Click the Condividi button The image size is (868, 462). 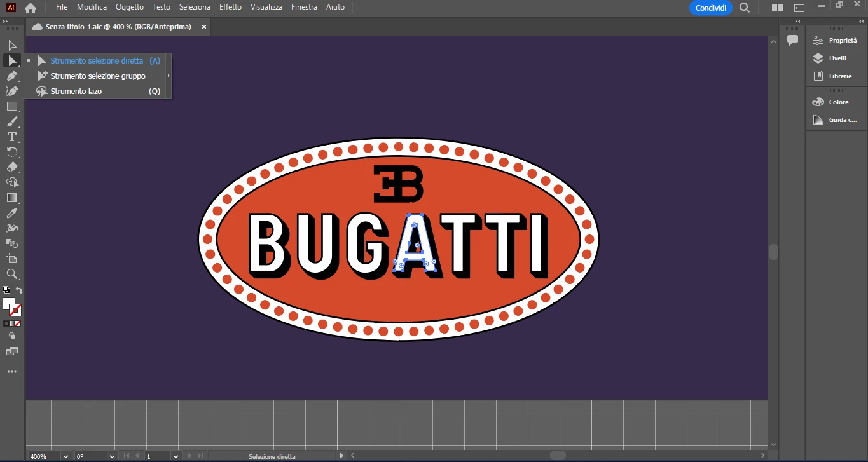point(711,8)
